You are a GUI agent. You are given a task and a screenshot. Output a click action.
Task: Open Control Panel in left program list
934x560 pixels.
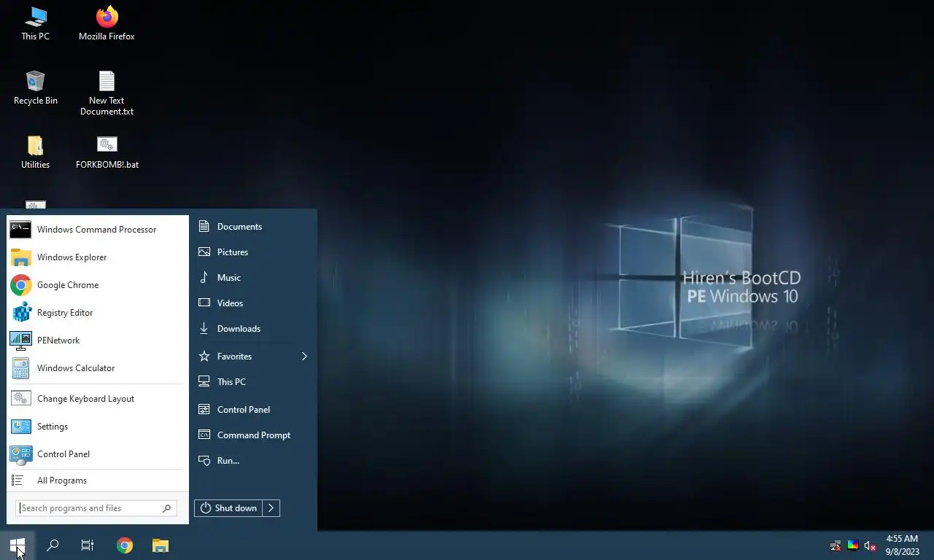(97, 454)
